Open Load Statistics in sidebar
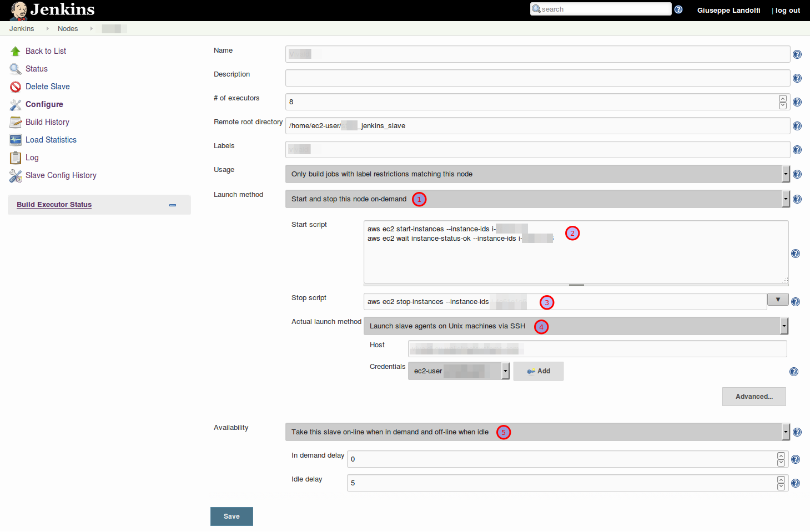 (x=51, y=140)
